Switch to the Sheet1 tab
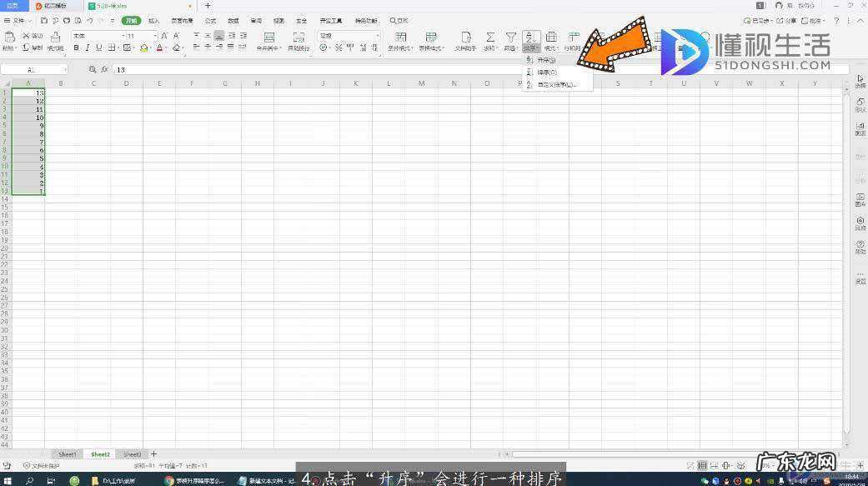 tap(68, 454)
